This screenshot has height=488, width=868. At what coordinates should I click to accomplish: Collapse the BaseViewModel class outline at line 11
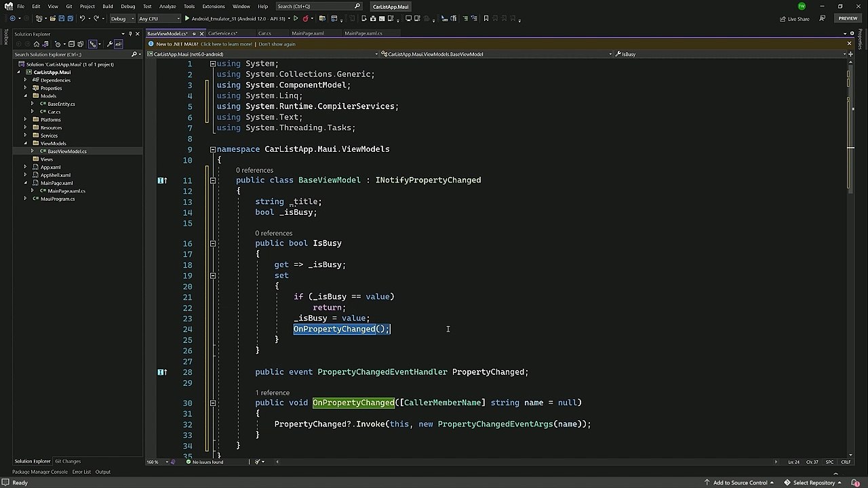coord(212,180)
